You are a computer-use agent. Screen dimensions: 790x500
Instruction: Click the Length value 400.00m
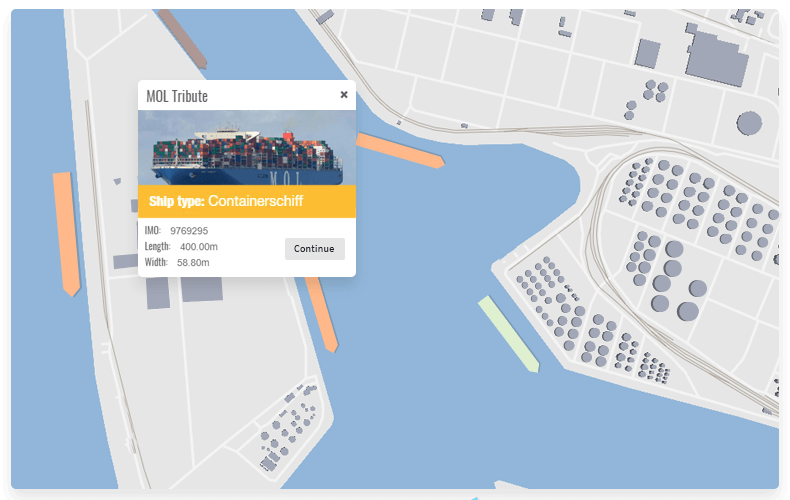199,247
